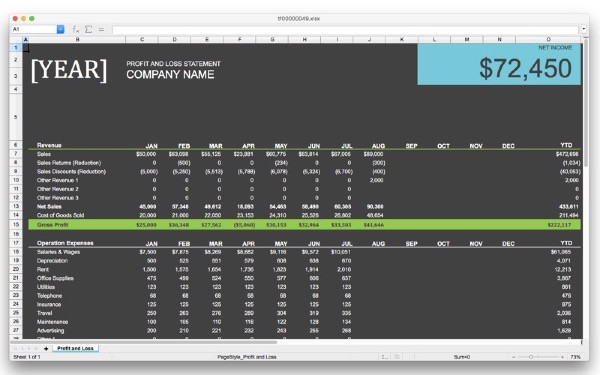Click PageStyle_Profit and Loss status field
The height and width of the screenshot is (375, 600).
(247, 357)
